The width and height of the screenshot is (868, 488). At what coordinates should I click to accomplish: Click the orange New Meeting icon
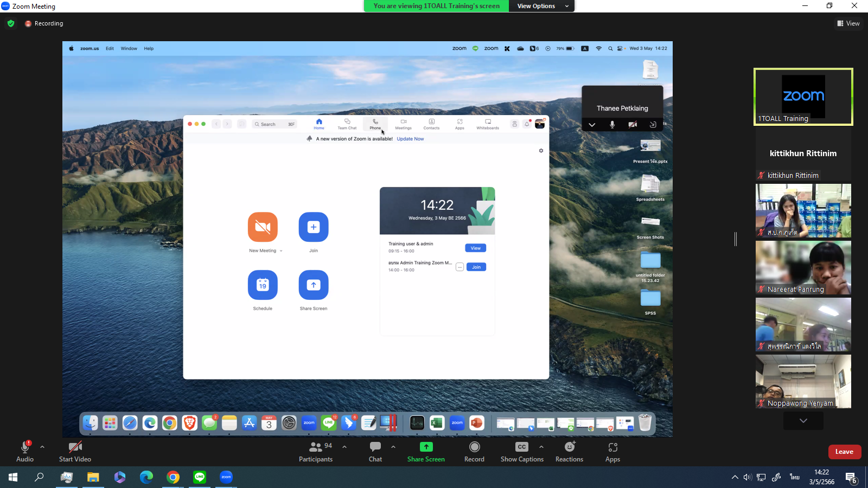coord(263,227)
